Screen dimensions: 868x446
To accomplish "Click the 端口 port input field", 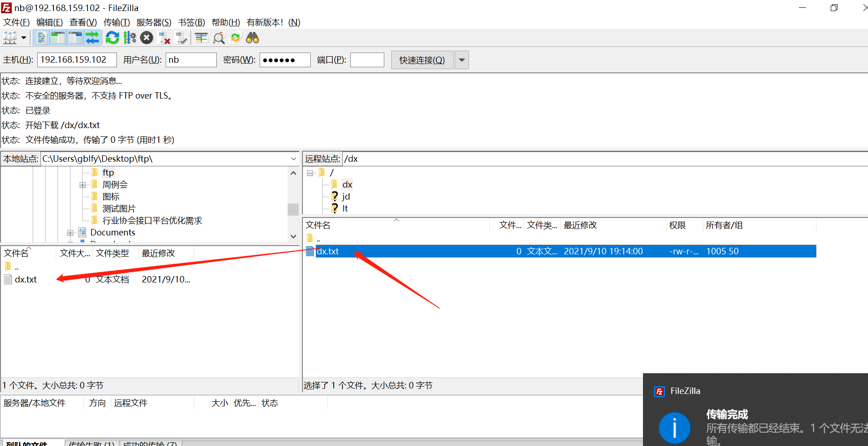I will [367, 60].
